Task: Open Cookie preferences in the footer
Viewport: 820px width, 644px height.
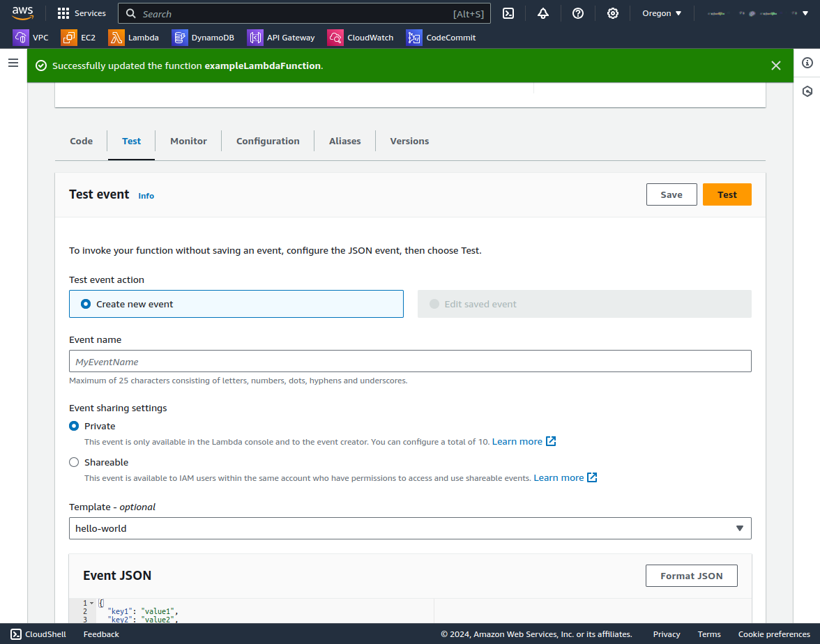Action: pos(774,634)
